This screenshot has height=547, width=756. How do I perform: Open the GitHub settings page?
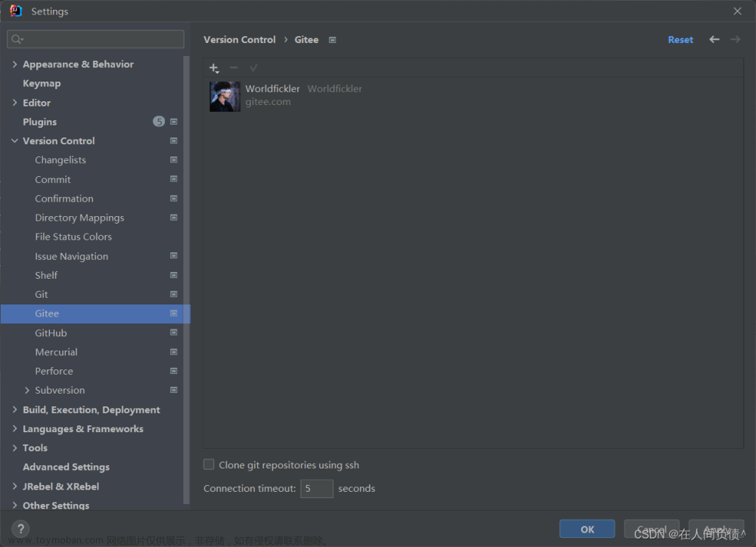tap(51, 332)
